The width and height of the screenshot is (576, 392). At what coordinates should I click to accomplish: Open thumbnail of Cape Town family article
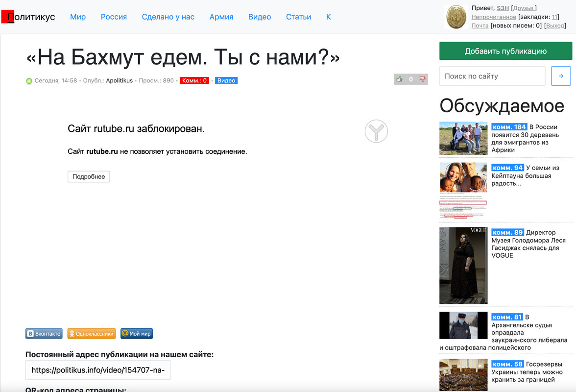click(463, 191)
